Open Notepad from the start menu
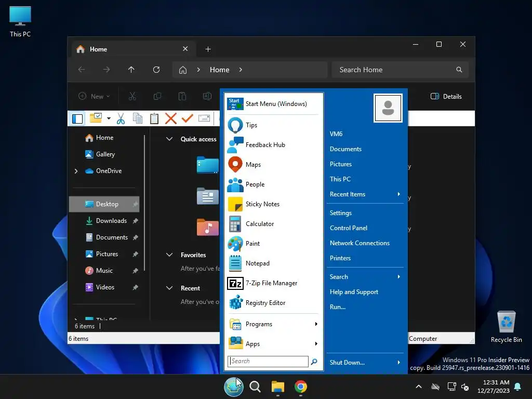Image resolution: width=532 pixels, height=399 pixels. click(273, 263)
